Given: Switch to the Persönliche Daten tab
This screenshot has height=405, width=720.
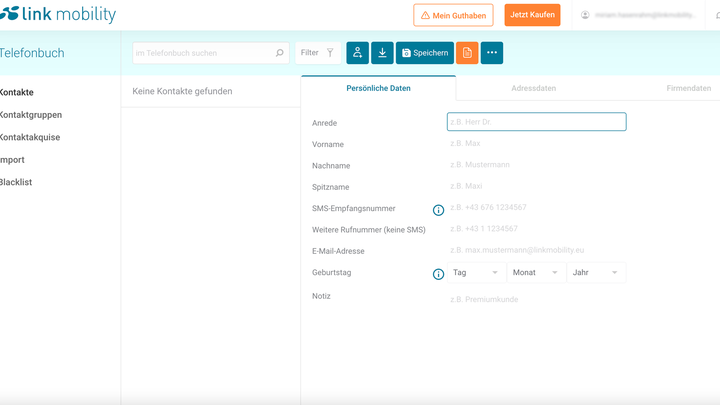Looking at the screenshot, I should pos(378,88).
